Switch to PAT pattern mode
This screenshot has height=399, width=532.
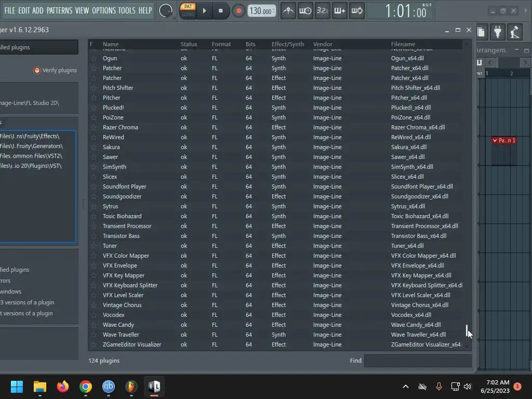188,6
